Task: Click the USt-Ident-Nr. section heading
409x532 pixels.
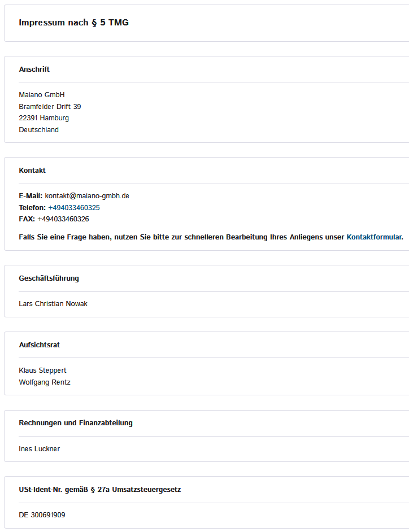Action: pyautogui.click(x=100, y=490)
